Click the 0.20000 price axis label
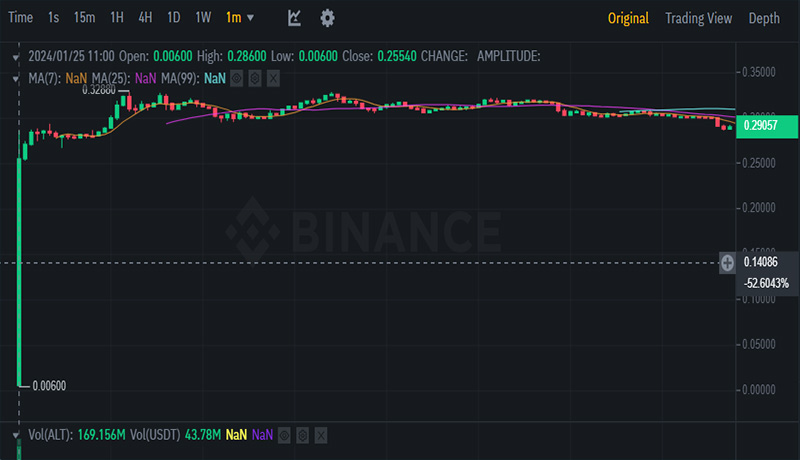The height and width of the screenshot is (460, 800). tap(759, 208)
